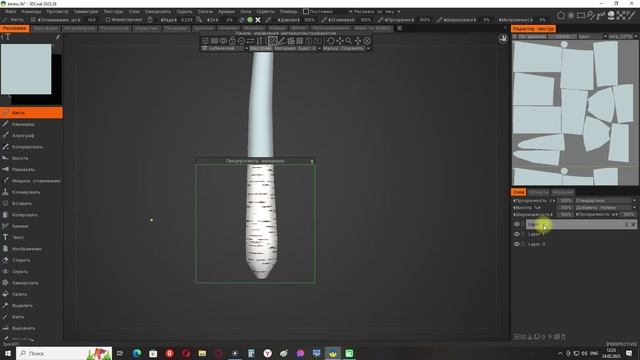Click the pentagon shape icon at top right
This screenshot has height=360, width=640.
(561, 16)
